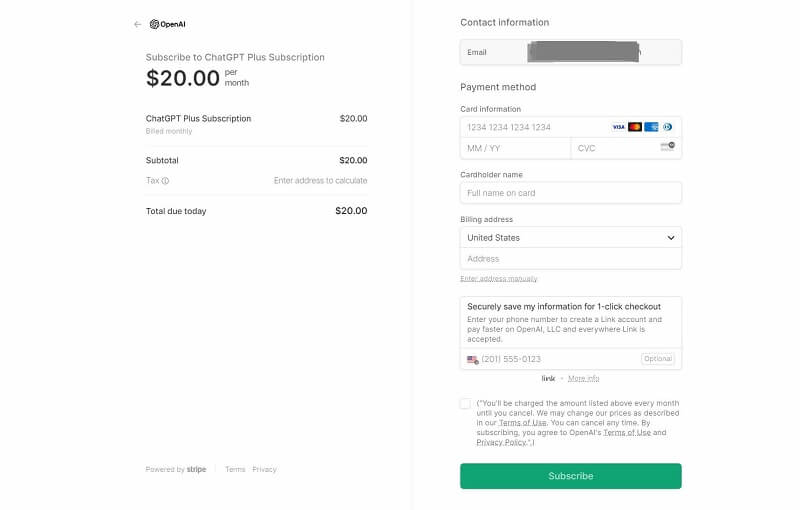This screenshot has height=510, width=800.
Task: Open the footer Terms link
Action: click(235, 469)
